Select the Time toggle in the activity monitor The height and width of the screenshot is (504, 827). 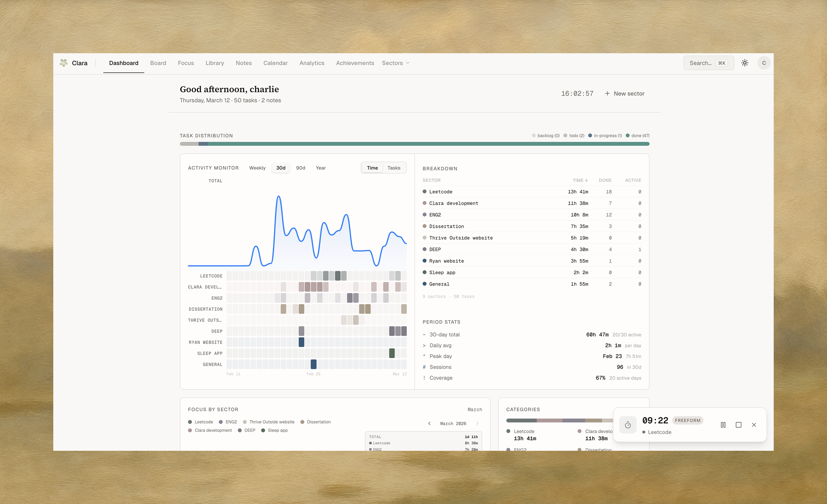(x=372, y=168)
